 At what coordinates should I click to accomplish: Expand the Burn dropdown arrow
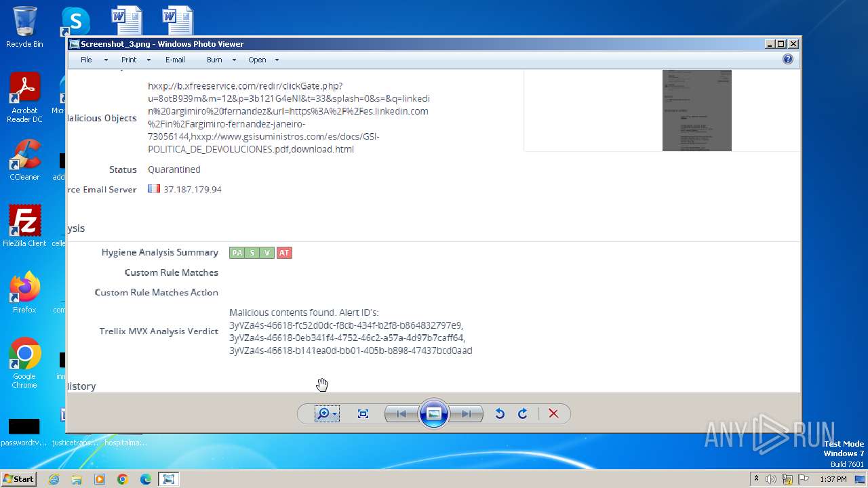[x=234, y=60]
